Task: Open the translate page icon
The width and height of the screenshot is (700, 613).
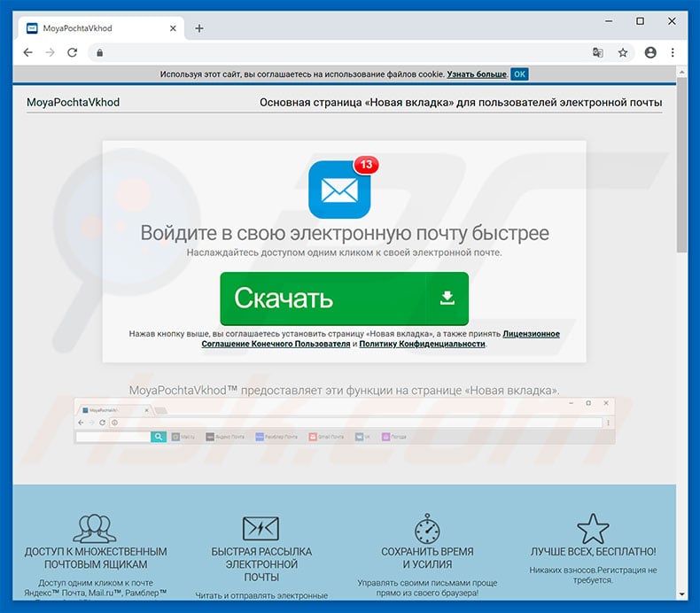Action: coord(598,52)
